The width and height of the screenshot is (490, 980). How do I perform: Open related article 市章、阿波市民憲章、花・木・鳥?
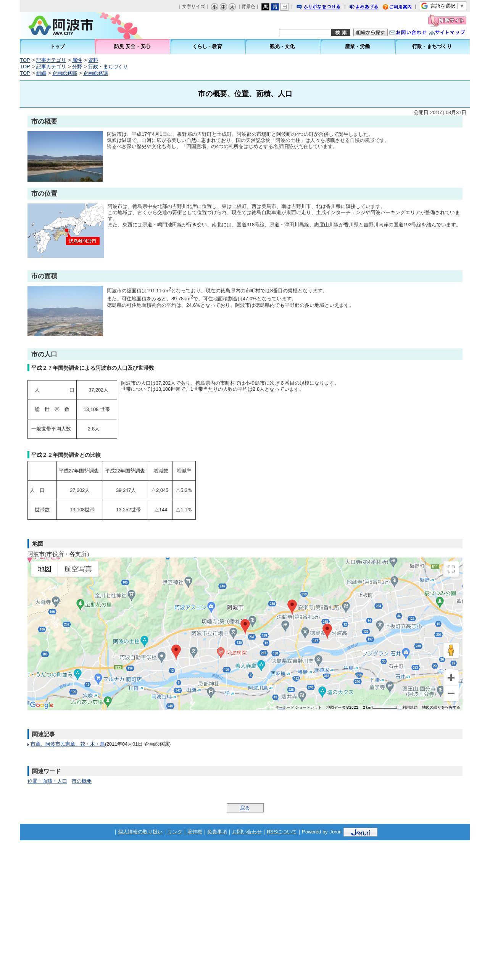point(68,744)
